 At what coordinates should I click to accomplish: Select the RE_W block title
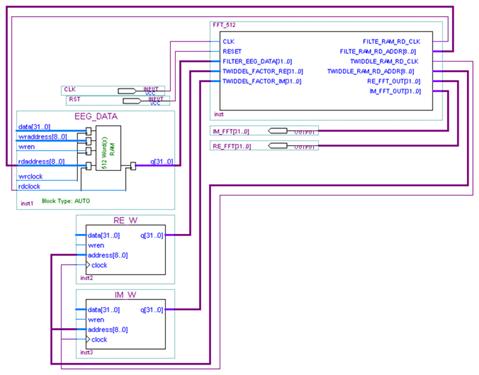click(x=125, y=220)
